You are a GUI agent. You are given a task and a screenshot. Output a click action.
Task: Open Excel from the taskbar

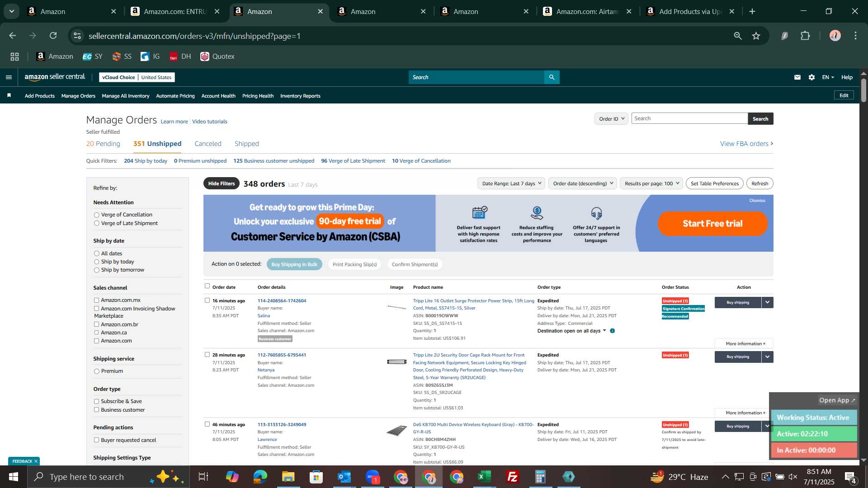pos(485,477)
